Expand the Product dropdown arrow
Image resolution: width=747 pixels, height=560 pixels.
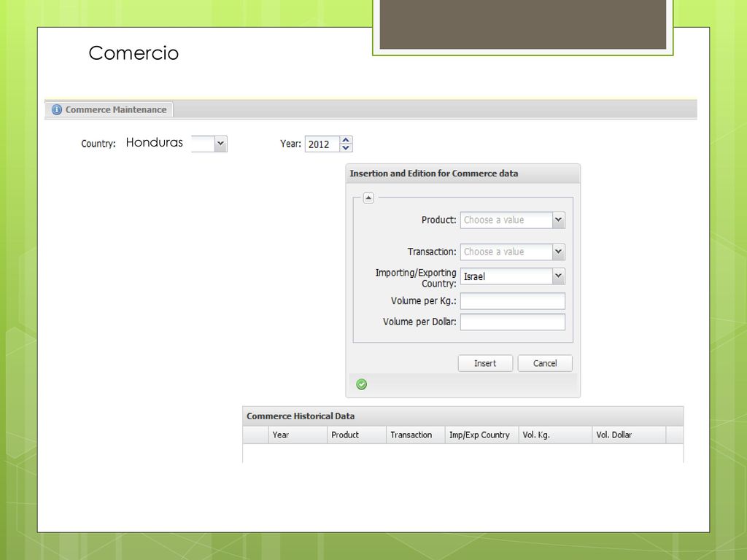[559, 220]
